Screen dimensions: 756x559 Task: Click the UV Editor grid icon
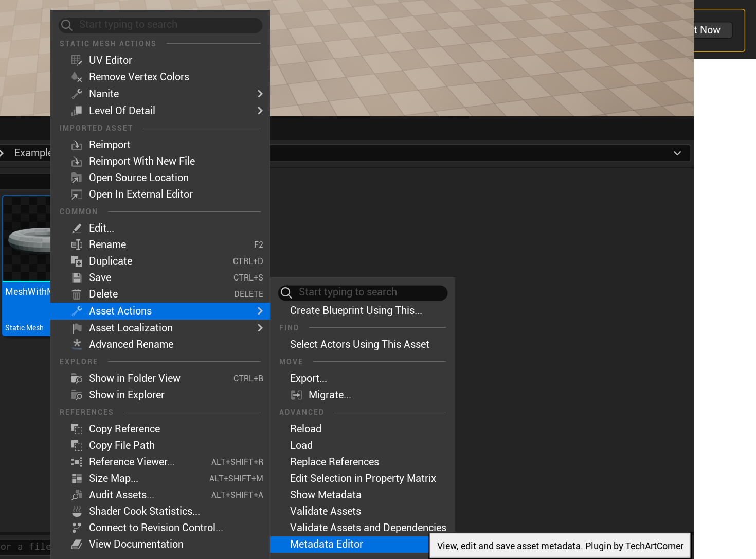pos(77,60)
